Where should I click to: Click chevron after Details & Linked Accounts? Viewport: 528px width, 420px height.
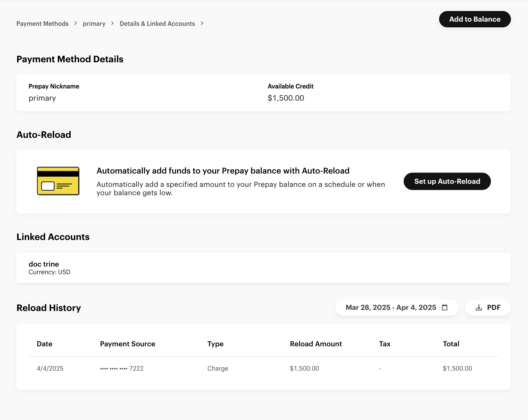point(202,24)
